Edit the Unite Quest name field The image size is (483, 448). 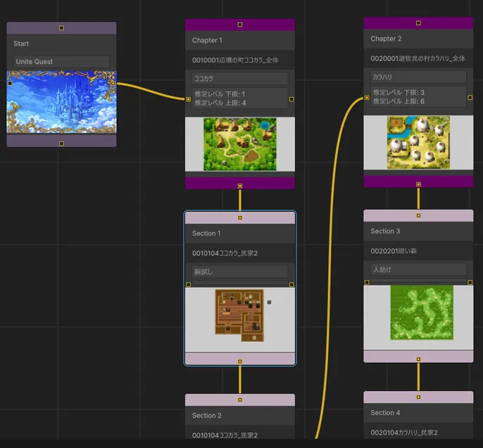click(61, 62)
